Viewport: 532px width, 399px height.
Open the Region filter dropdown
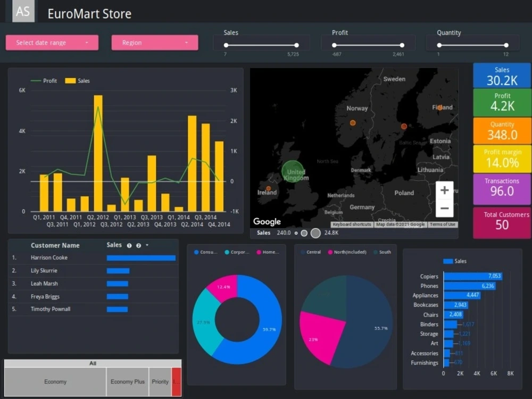click(x=154, y=43)
